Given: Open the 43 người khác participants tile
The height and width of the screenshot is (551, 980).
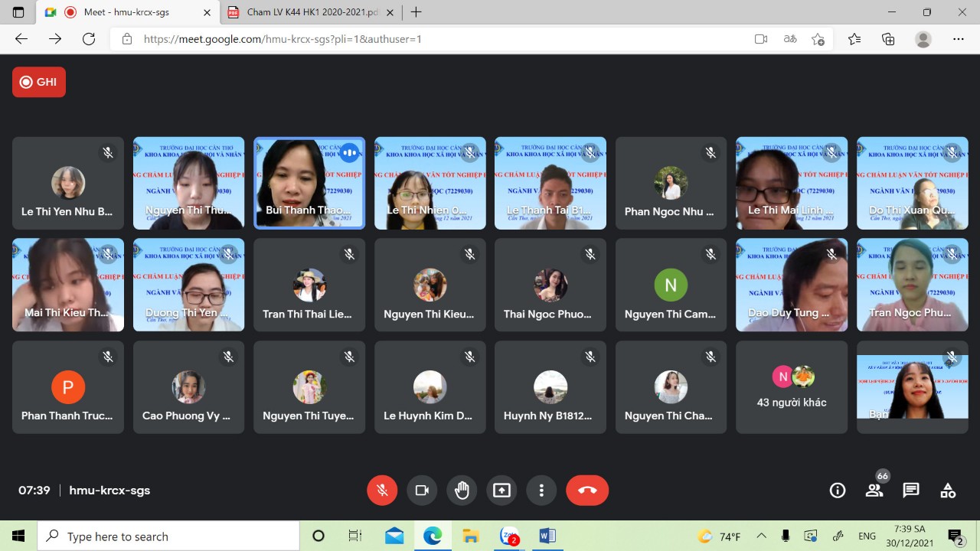Looking at the screenshot, I should click(x=792, y=387).
